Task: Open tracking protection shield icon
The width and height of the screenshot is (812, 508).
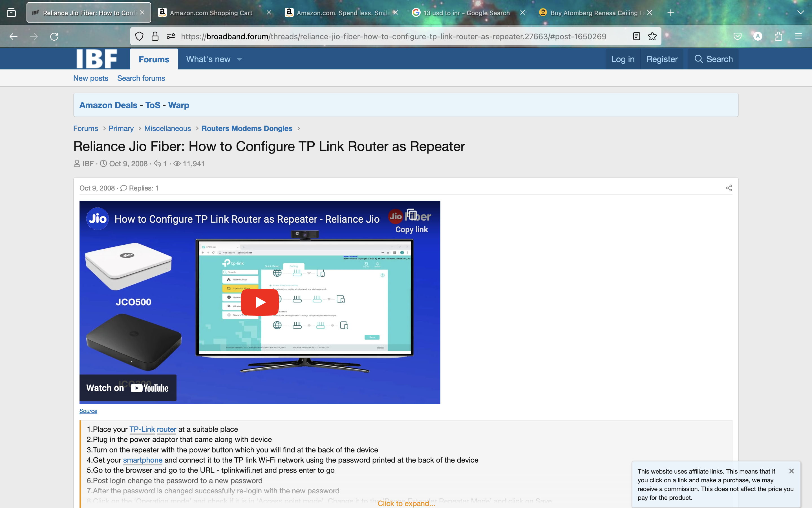Action: tap(139, 36)
